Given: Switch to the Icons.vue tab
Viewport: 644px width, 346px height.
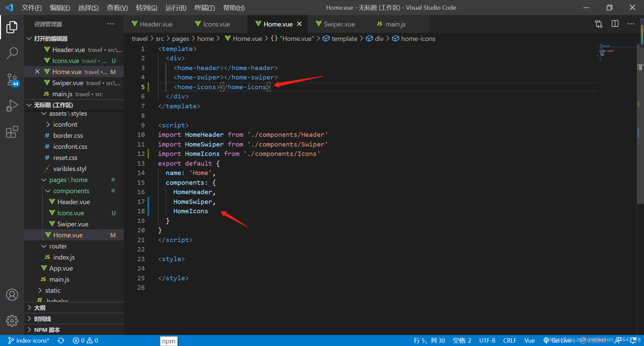Looking at the screenshot, I should click(216, 24).
